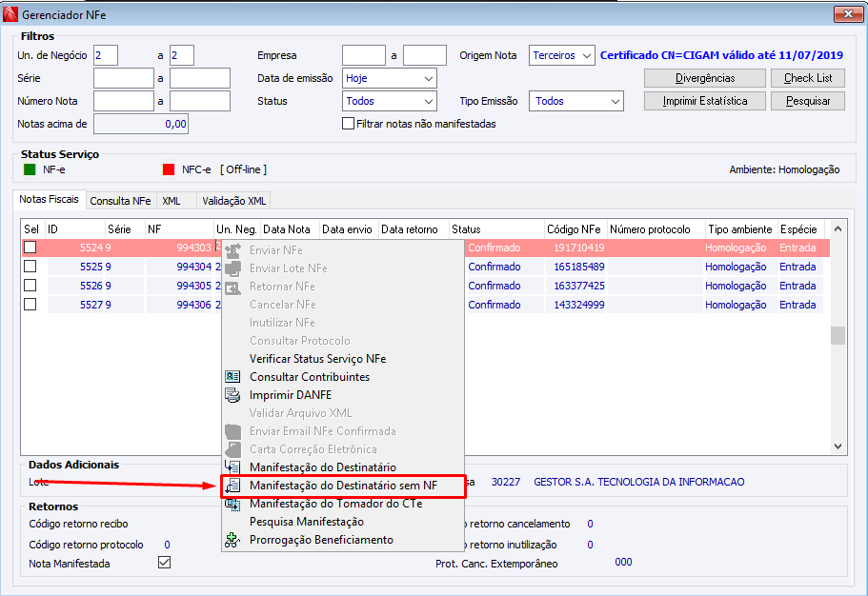Click the Enviar Lote NFe icon
Image resolution: width=868 pixels, height=596 pixels.
[232, 268]
